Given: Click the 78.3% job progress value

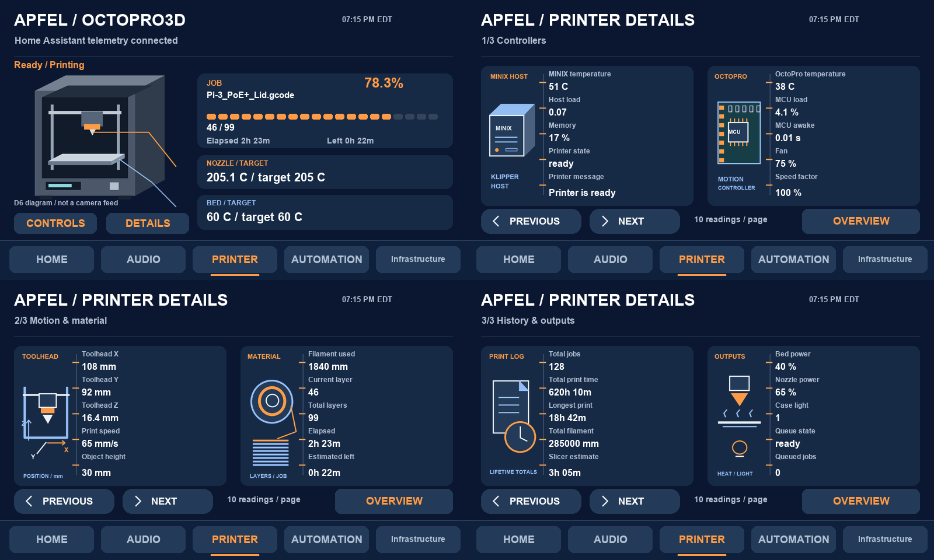Looking at the screenshot, I should click(x=384, y=83).
